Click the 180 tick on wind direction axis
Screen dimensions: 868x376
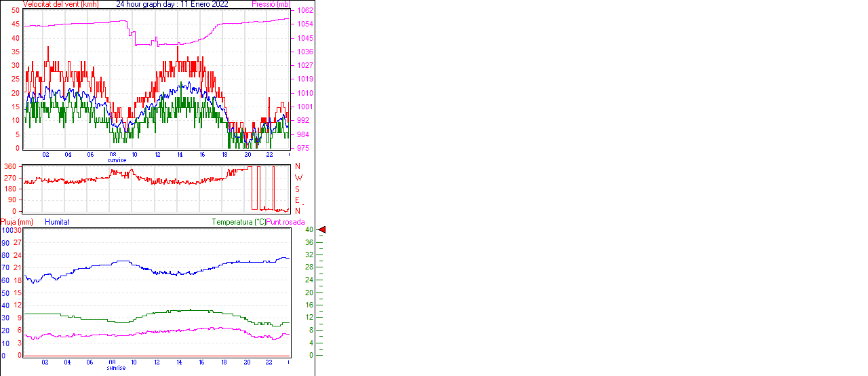click(10, 189)
